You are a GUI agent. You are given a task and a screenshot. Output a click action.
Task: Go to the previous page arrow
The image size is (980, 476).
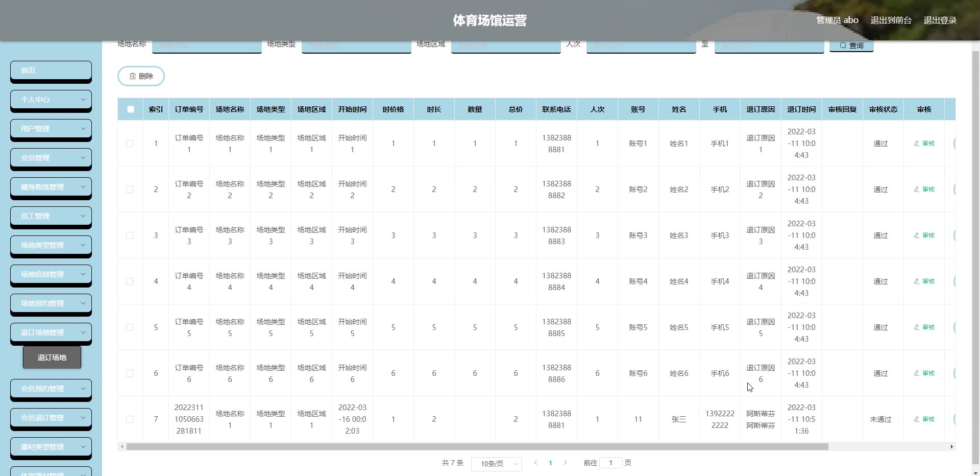click(535, 463)
